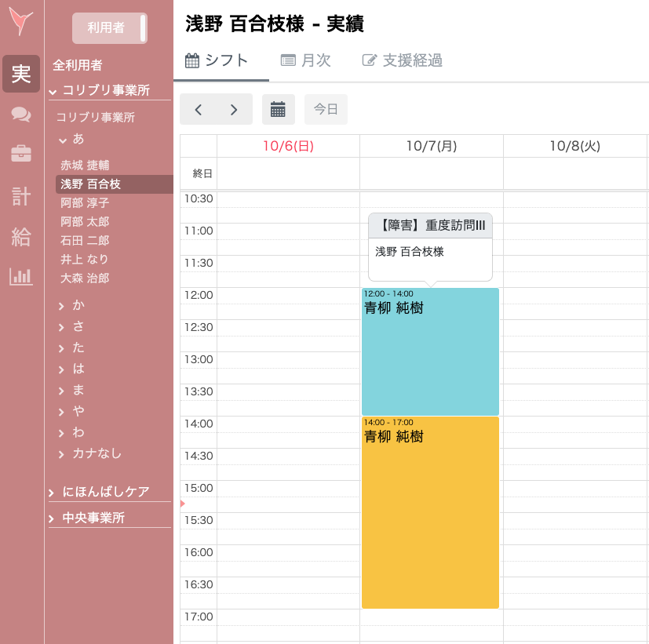Open the calendar date picker icon
This screenshot has height=644, width=649.
278,110
